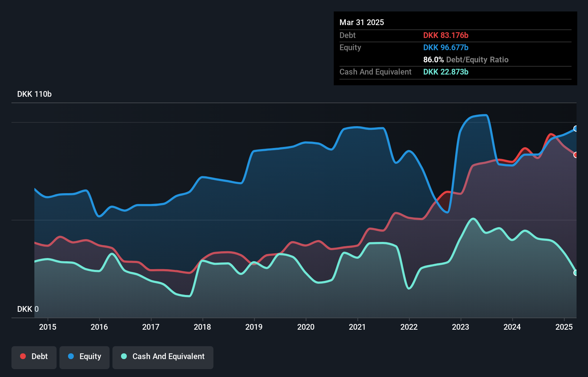Screen dimensions: 588x377
Task: Click the DKK 0 axis label
Action: tap(28, 309)
